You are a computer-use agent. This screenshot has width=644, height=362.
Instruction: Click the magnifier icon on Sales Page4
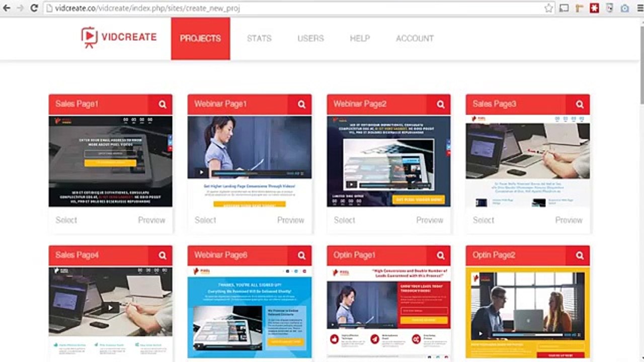163,255
